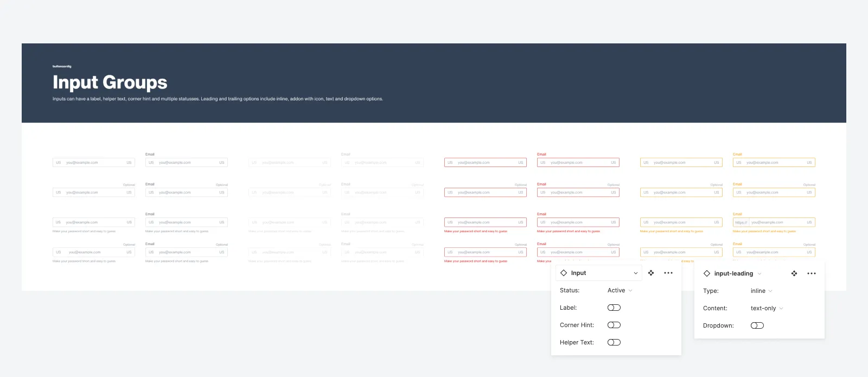The width and height of the screenshot is (868, 377).
Task: Open the Input component selector dropdown
Action: point(599,273)
